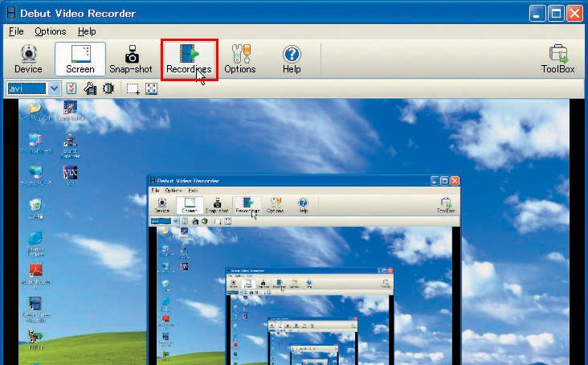Screen dimensions: 588x365
Task: Open the Options toolbar button with wrench icon
Action: pos(240,59)
